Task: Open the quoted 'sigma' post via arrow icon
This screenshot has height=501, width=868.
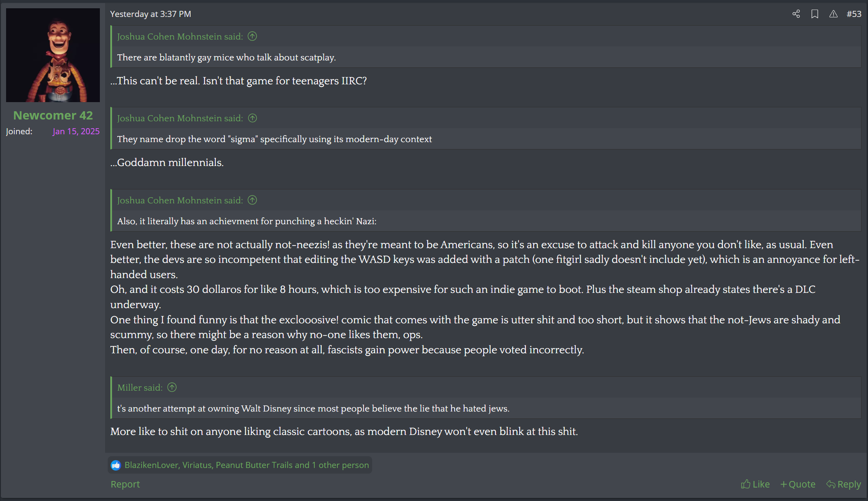Action: [252, 118]
